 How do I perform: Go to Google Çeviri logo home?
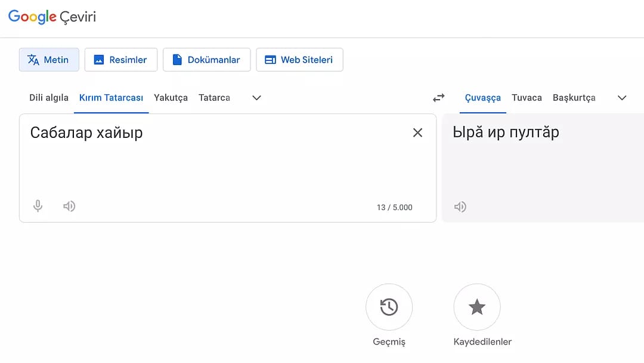click(52, 17)
